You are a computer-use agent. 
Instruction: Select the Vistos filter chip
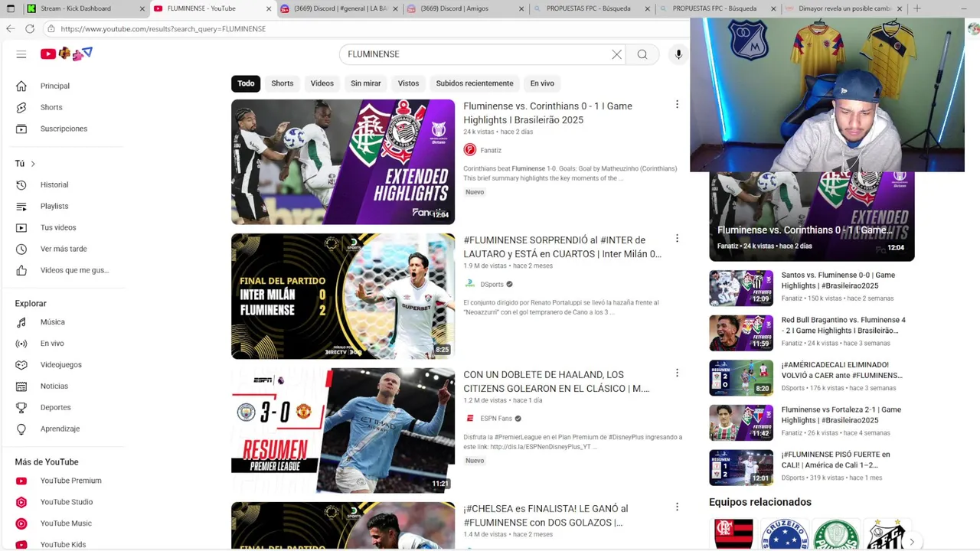tap(408, 83)
